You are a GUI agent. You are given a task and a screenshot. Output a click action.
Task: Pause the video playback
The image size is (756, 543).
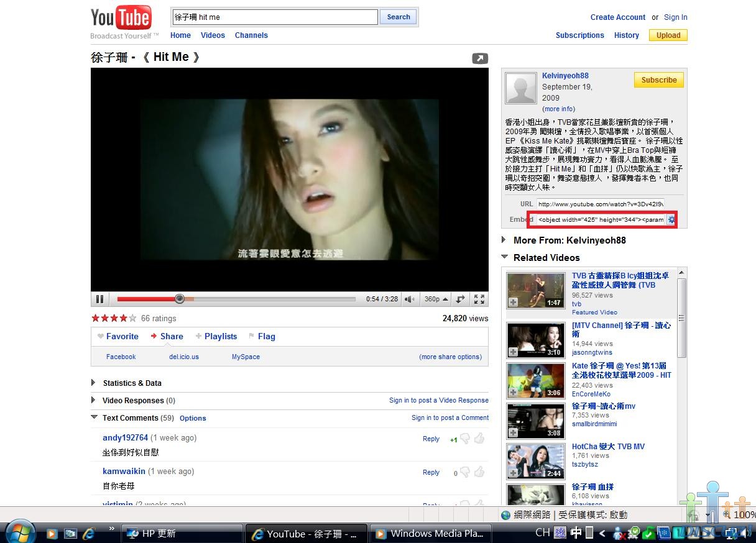(99, 299)
